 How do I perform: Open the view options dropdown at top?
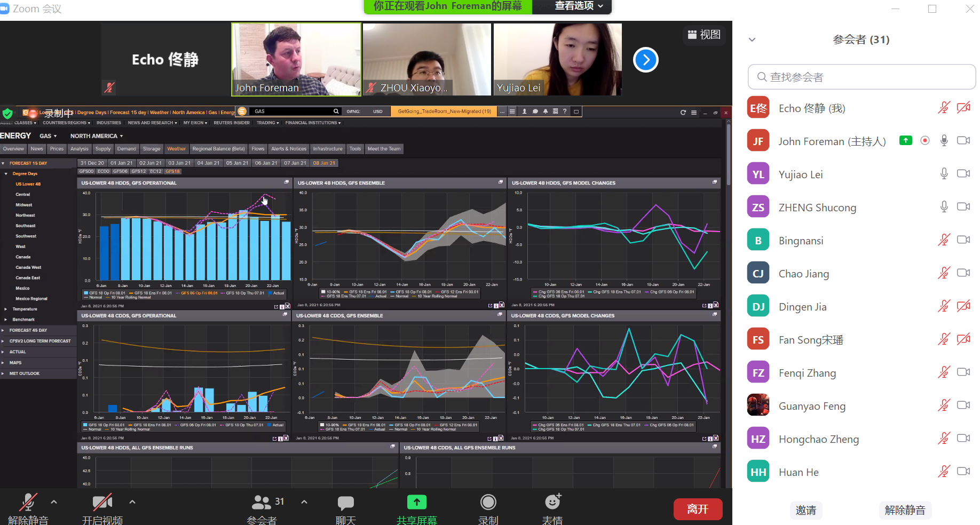pos(579,6)
